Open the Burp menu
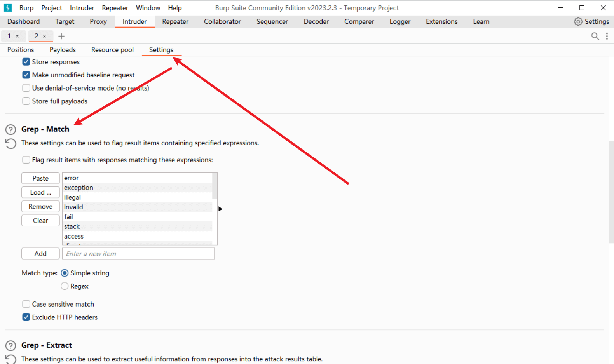The width and height of the screenshot is (614, 364). point(26,8)
